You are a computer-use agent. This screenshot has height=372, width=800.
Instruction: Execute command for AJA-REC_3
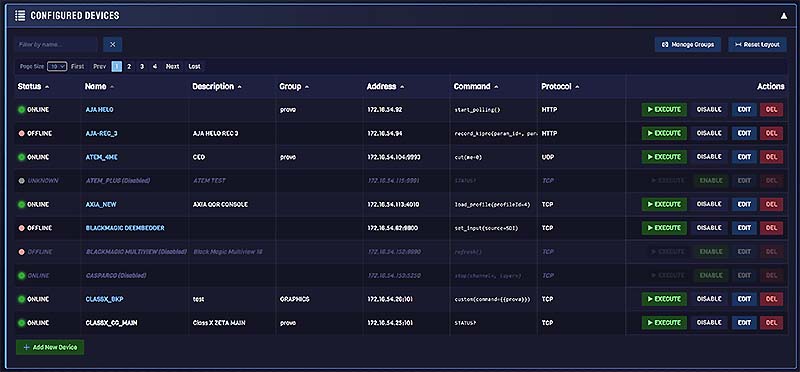click(664, 133)
